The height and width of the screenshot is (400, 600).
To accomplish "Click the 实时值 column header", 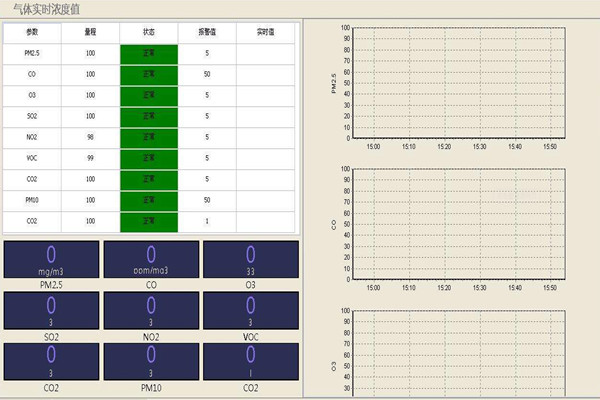I will (265, 31).
